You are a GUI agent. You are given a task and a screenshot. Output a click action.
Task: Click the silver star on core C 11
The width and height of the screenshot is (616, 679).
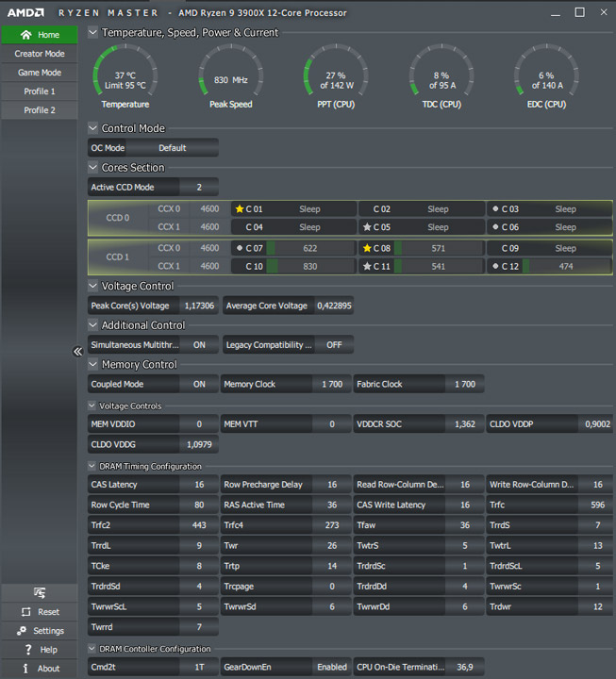pyautogui.click(x=367, y=266)
